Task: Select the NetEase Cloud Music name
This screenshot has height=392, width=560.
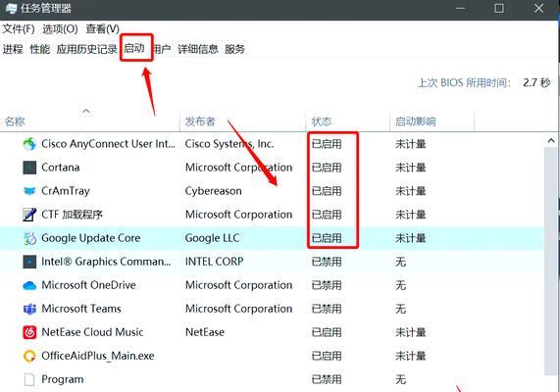Action: point(92,332)
